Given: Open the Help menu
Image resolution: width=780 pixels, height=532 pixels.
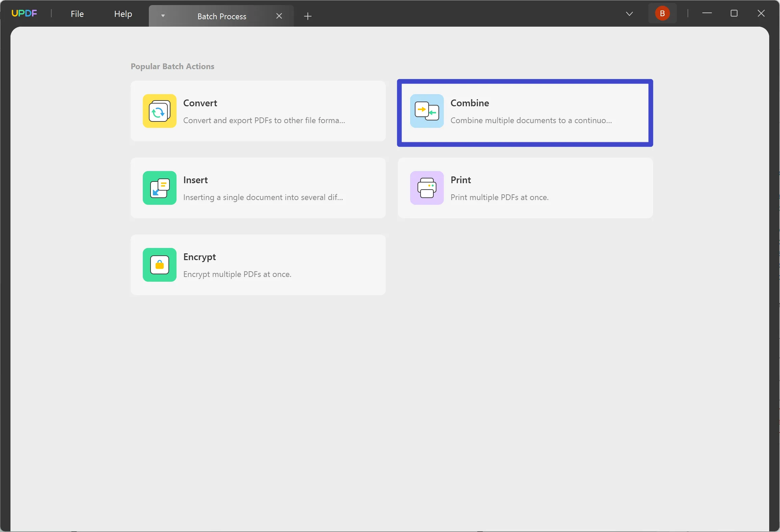Looking at the screenshot, I should (123, 13).
